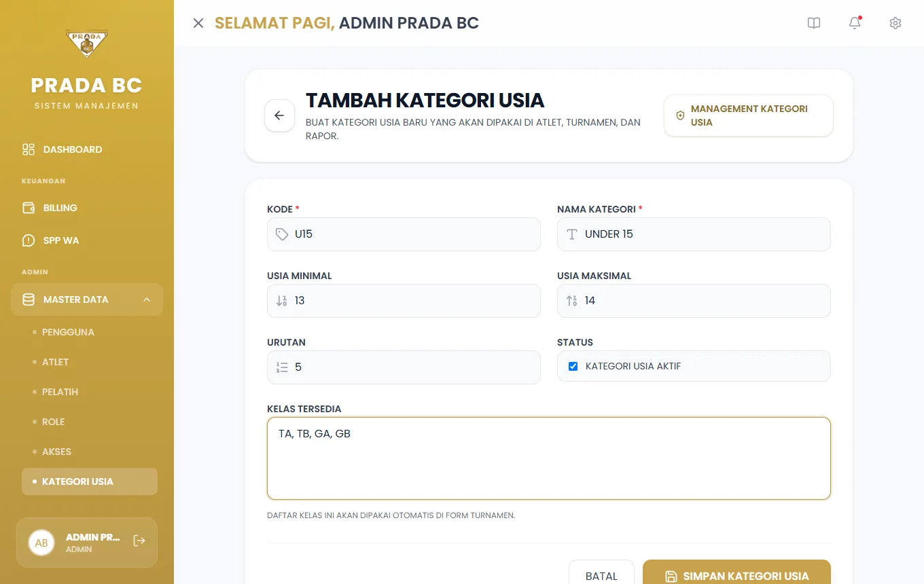The height and width of the screenshot is (584, 924).
Task: Click the Kategori Usia Aktif label text
Action: point(633,366)
